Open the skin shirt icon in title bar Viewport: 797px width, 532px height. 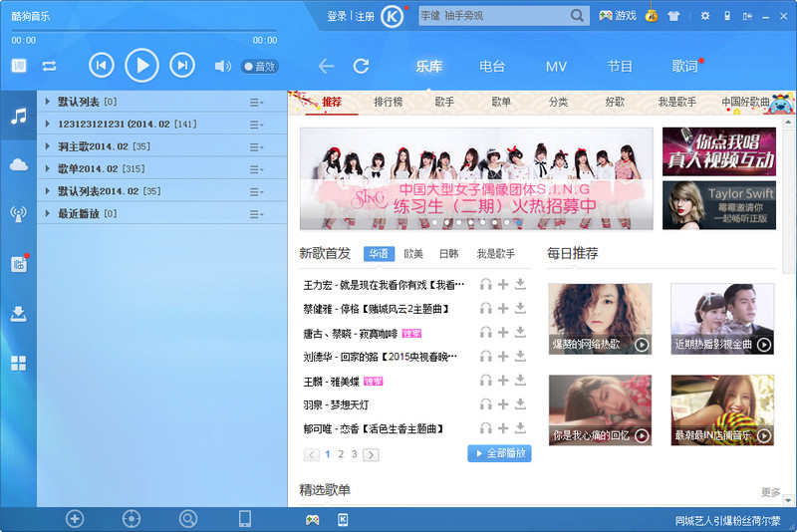pyautogui.click(x=673, y=16)
